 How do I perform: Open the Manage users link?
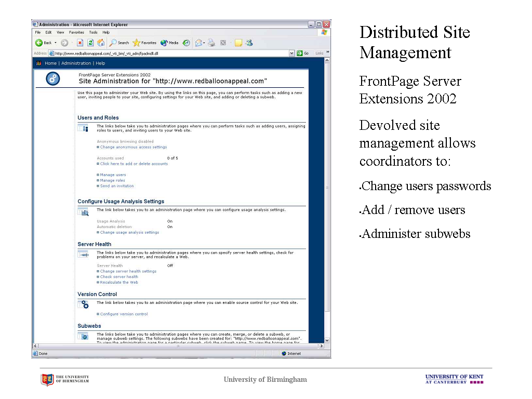[113, 175]
